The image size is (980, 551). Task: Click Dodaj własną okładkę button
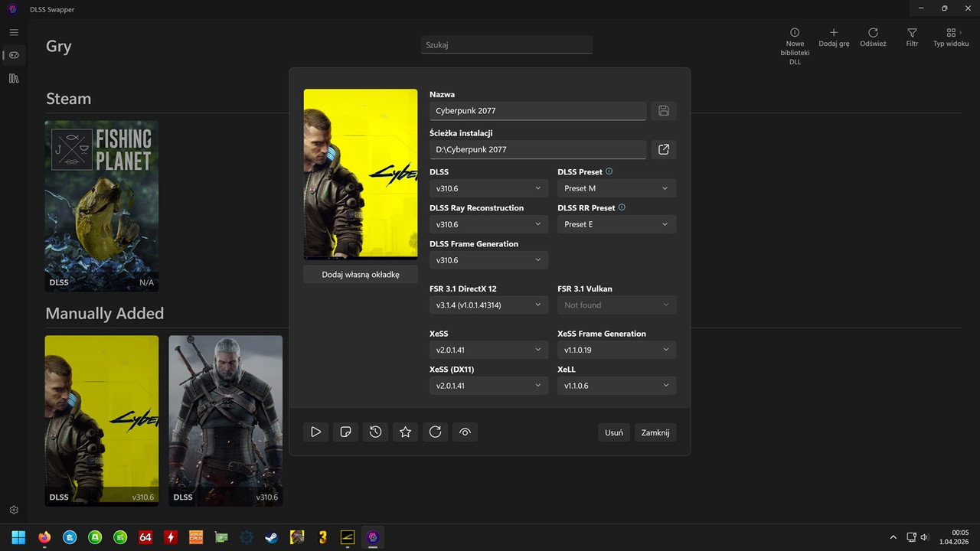pyautogui.click(x=361, y=274)
